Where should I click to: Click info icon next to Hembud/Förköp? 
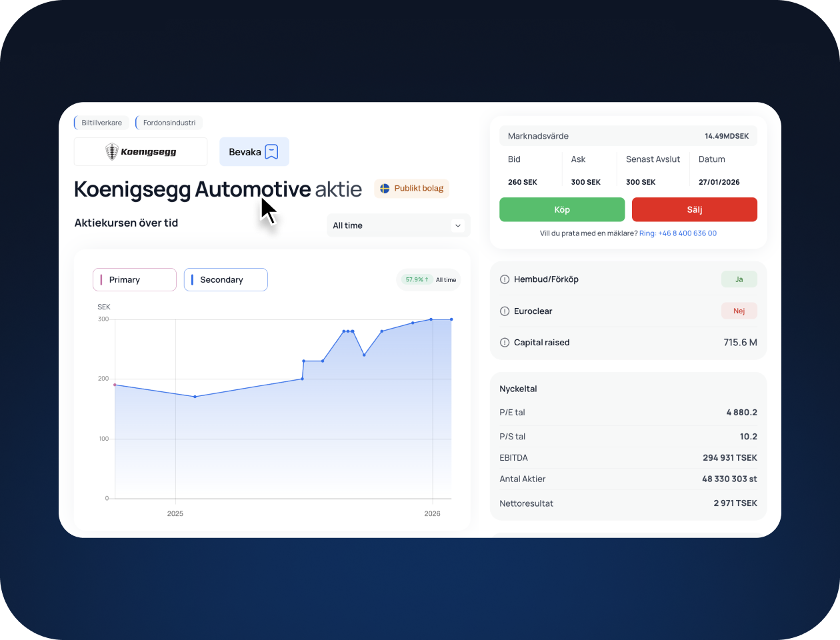pos(505,279)
